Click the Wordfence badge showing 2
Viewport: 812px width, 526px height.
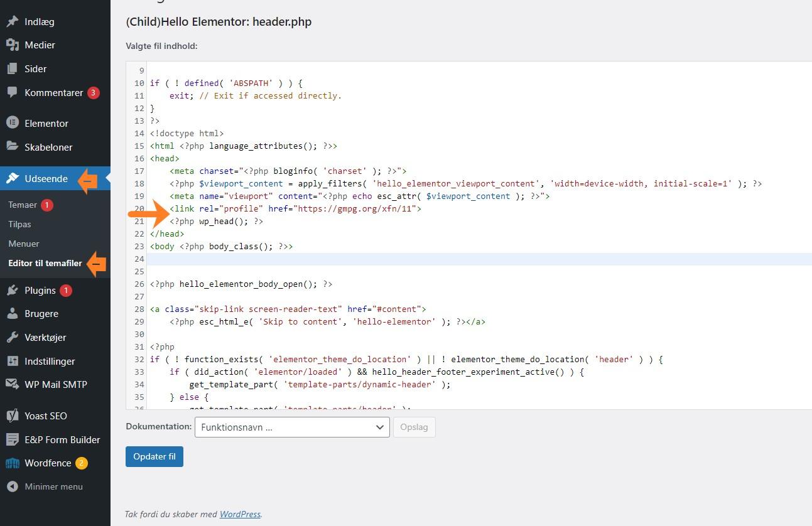(82, 463)
